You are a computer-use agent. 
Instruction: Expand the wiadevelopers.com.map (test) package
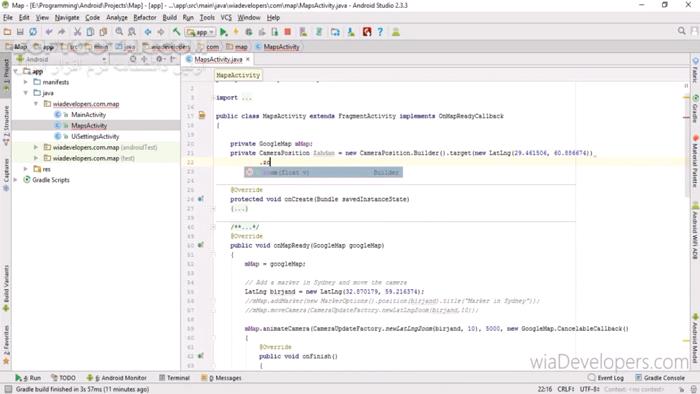click(x=36, y=158)
